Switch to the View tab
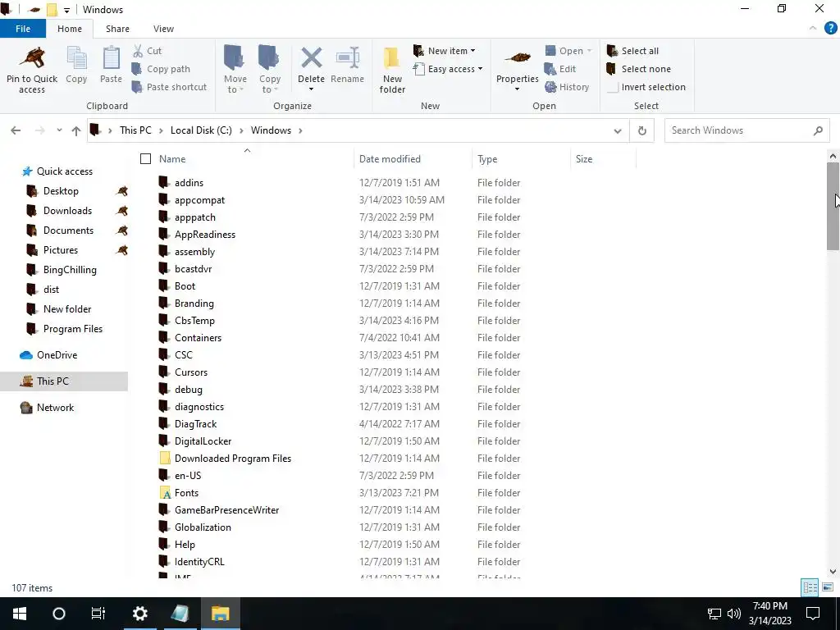 163,29
